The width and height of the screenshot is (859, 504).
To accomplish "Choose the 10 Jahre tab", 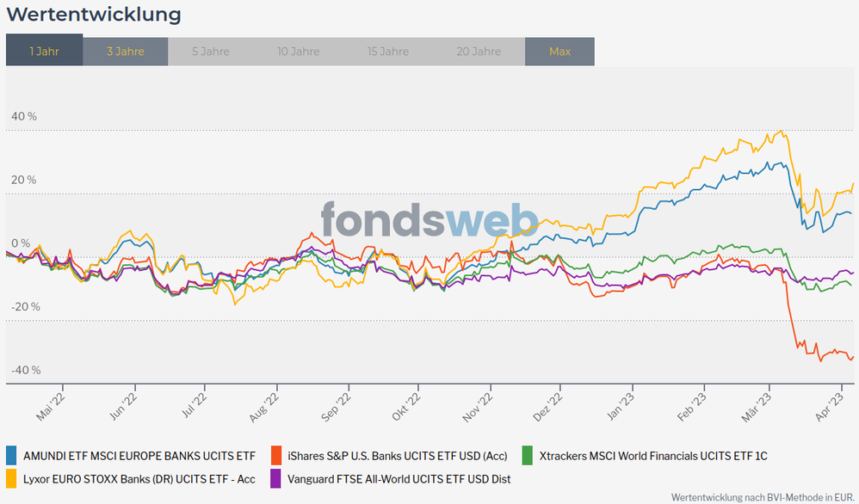I will pos(298,52).
